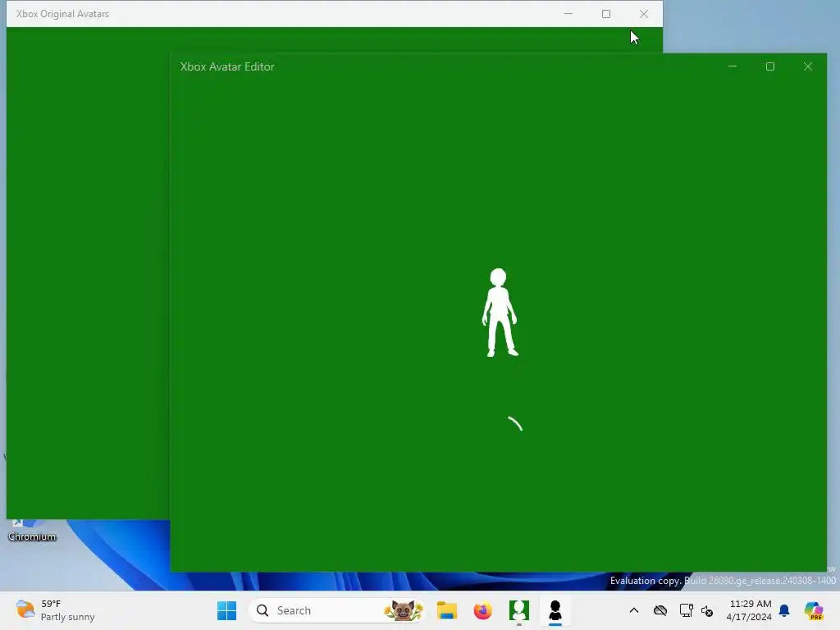
Task: Open notifications bell icon
Action: 784,610
